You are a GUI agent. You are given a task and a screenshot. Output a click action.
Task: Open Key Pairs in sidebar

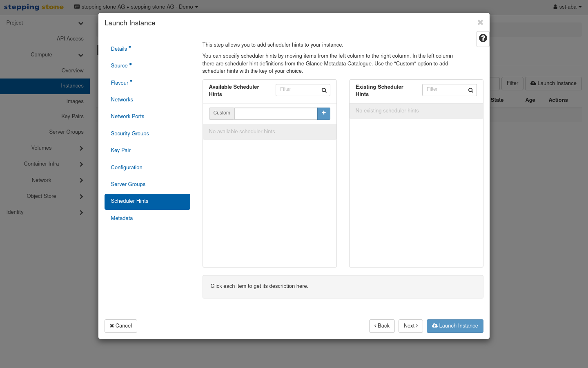pyautogui.click(x=72, y=116)
